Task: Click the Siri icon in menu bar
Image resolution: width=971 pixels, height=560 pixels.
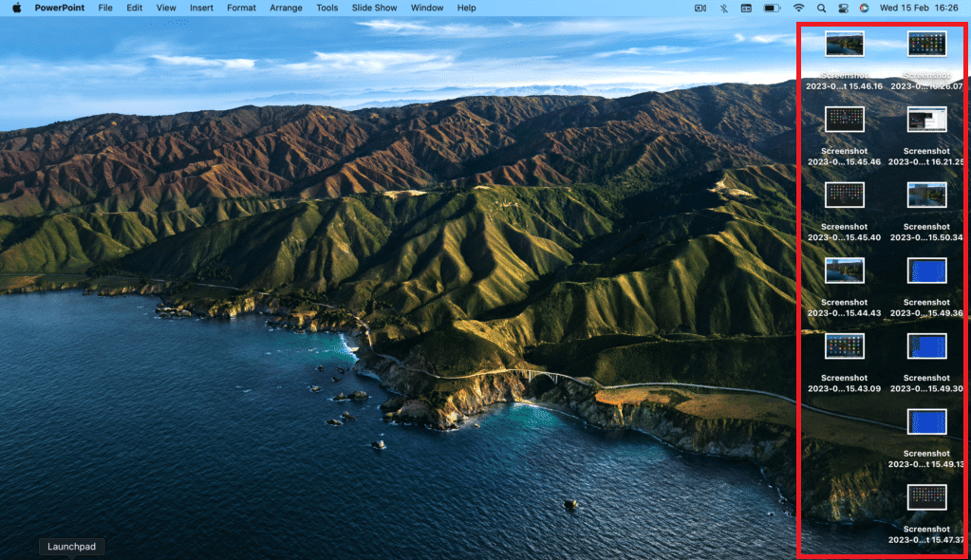Action: click(864, 8)
